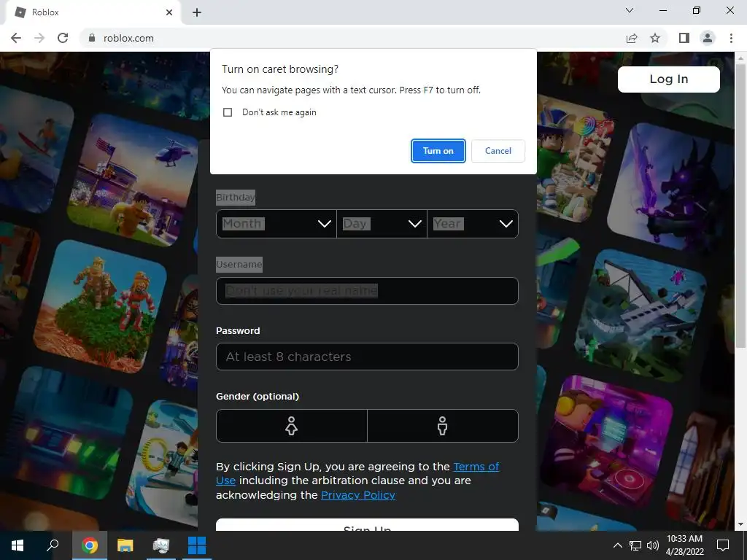Click the padlock site info icon

click(92, 38)
